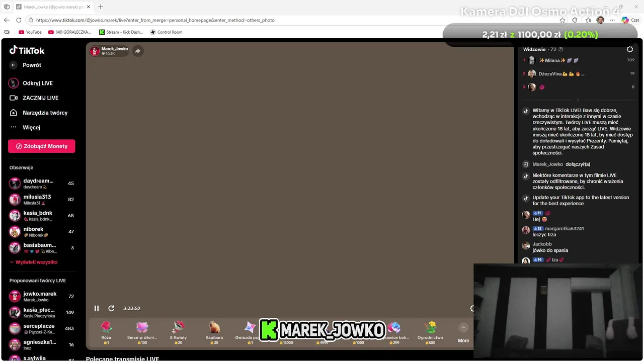Pause the live stream

click(97, 308)
